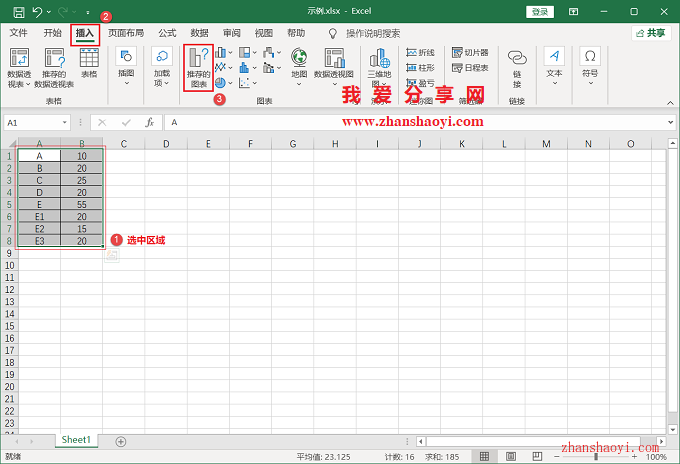The height and width of the screenshot is (464, 680).
Task: Insert column or bar chart icon
Action: pos(221,52)
